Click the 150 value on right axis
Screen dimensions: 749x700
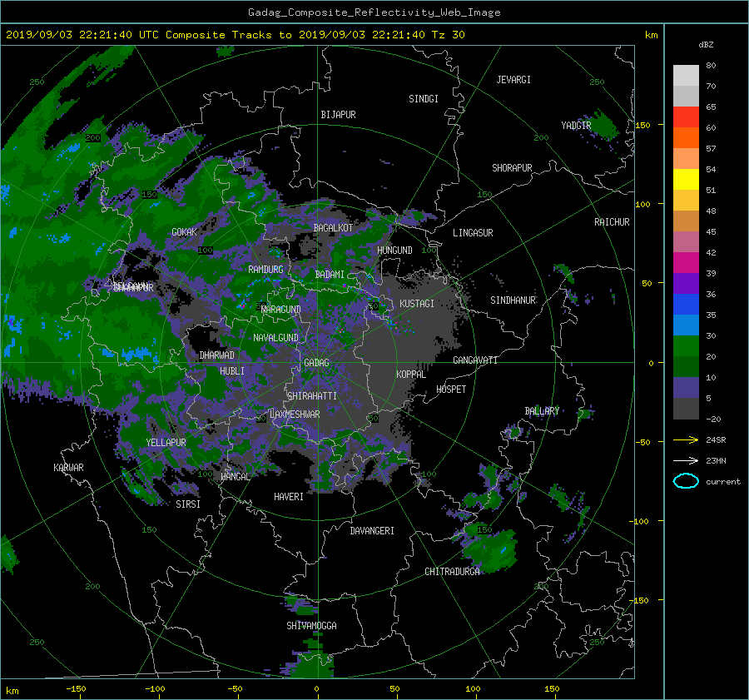tap(643, 125)
